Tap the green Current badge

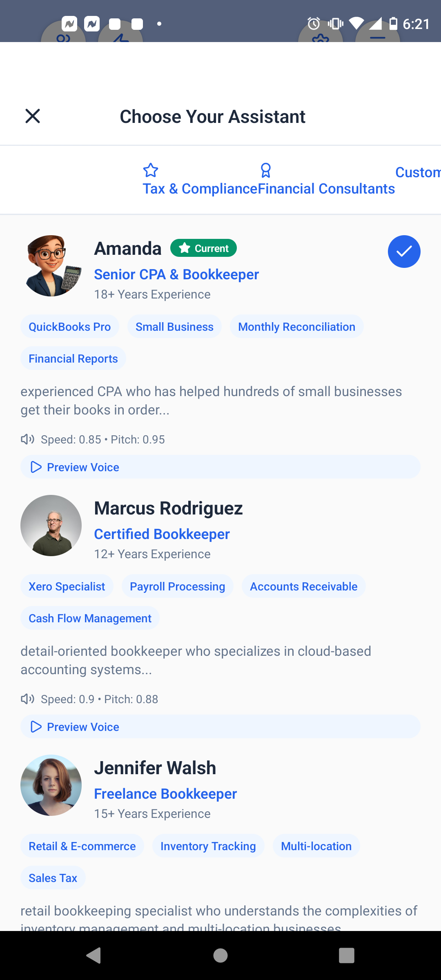click(x=203, y=248)
